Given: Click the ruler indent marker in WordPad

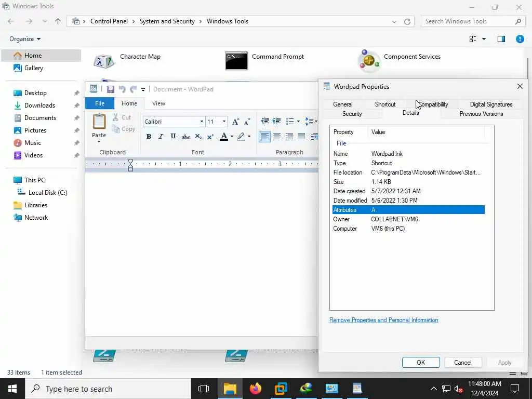Looking at the screenshot, I should click(130, 165).
